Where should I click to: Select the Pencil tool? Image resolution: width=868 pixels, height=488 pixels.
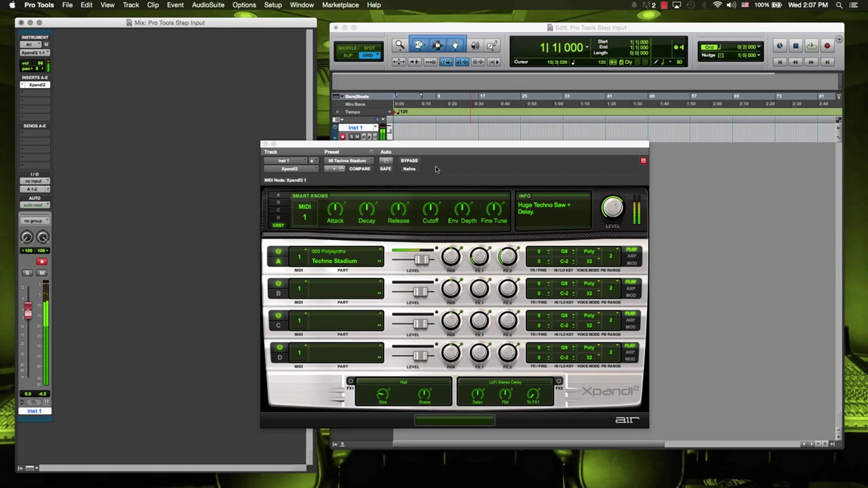[492, 46]
